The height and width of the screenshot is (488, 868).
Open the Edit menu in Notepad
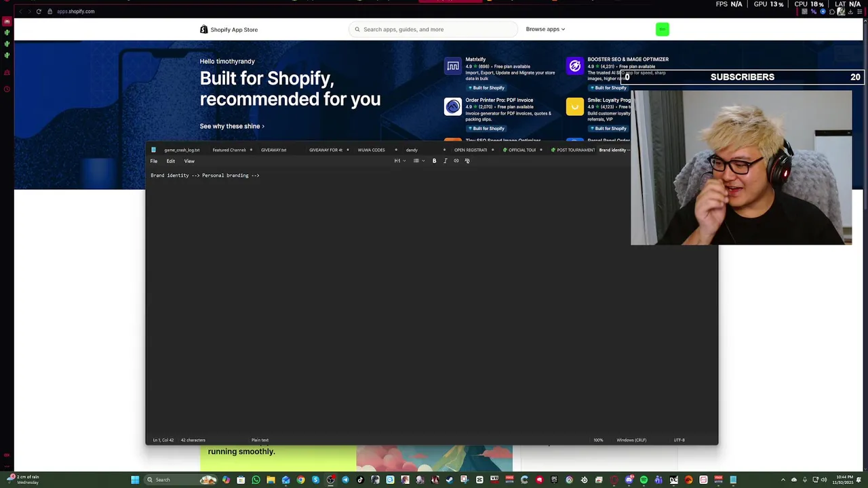tap(171, 161)
